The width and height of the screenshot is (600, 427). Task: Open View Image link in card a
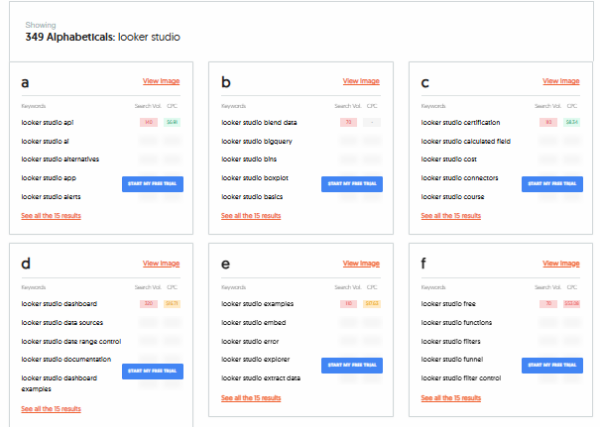161,81
